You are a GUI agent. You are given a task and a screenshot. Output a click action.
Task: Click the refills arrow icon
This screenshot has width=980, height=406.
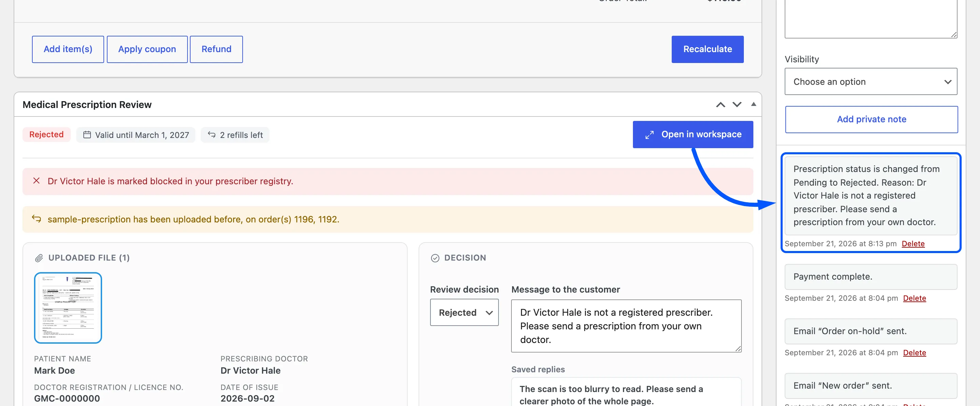click(x=212, y=135)
